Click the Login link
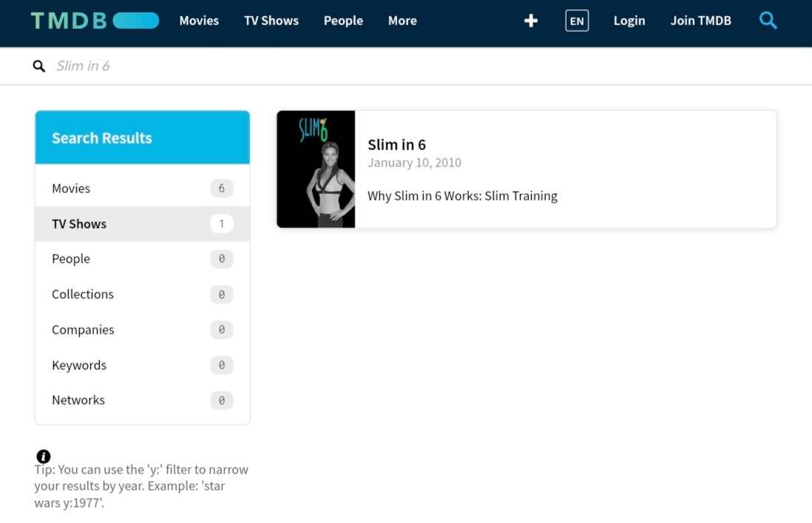Image resolution: width=812 pixels, height=523 pixels. [x=629, y=21]
